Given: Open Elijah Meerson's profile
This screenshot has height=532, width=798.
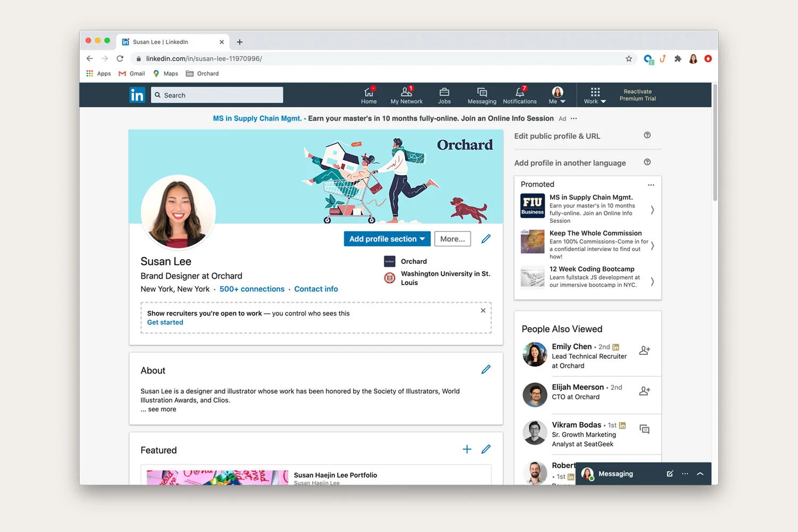Looking at the screenshot, I should tap(578, 387).
